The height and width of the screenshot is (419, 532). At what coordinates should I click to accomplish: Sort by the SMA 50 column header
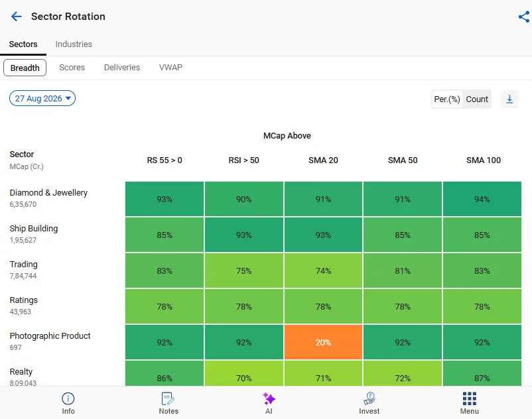tap(403, 160)
